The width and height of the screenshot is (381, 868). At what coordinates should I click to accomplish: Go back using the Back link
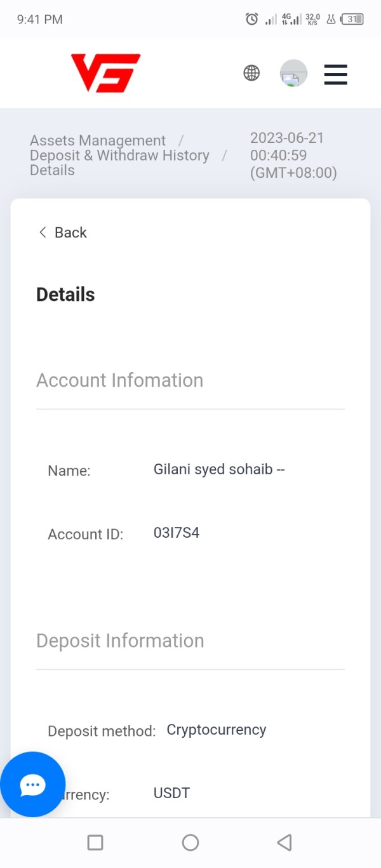[x=63, y=232]
